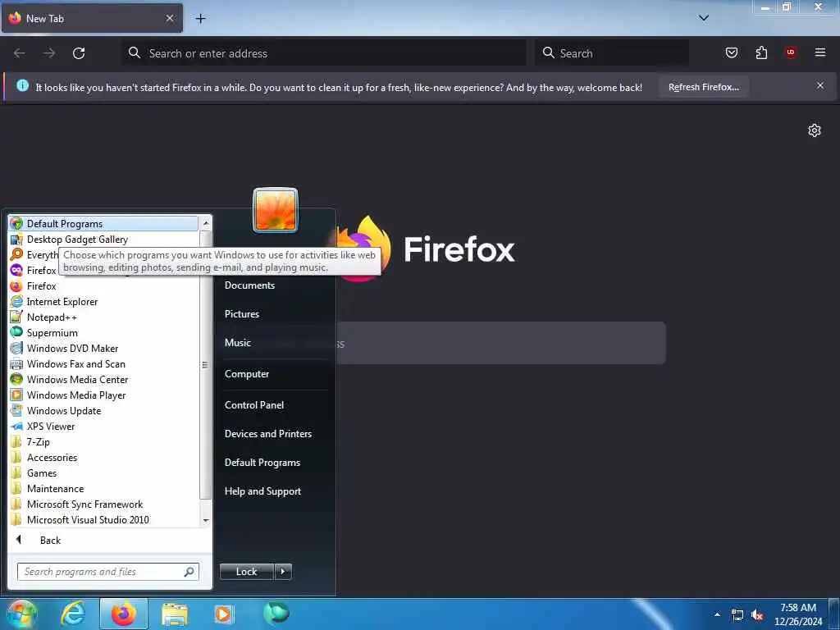Expand the Maintenance folder

[x=103, y=488]
